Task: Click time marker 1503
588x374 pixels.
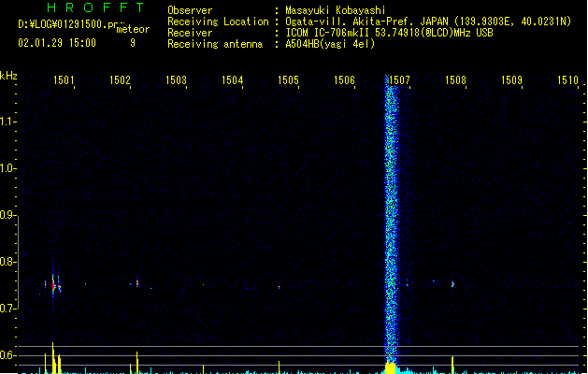Action: (177, 79)
